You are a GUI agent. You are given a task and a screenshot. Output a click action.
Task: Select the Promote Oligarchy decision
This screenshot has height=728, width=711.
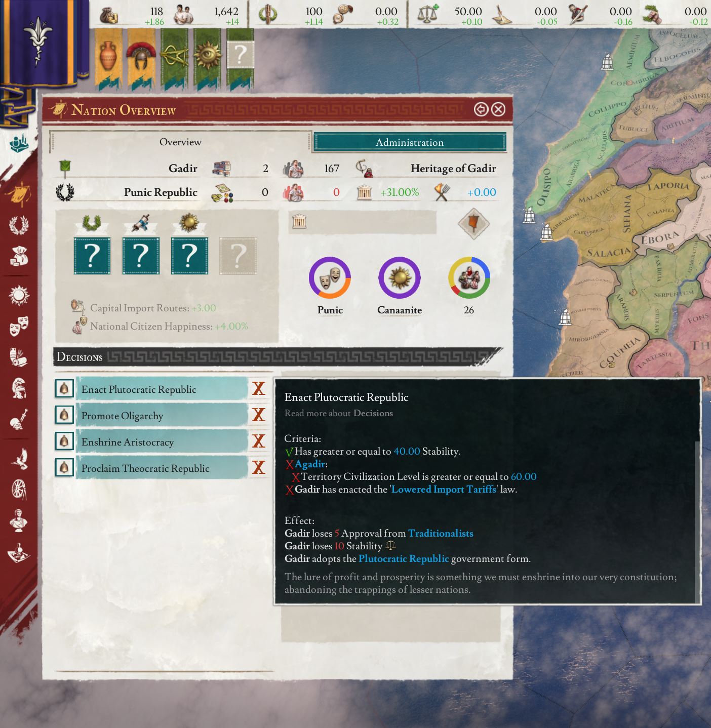(x=162, y=416)
